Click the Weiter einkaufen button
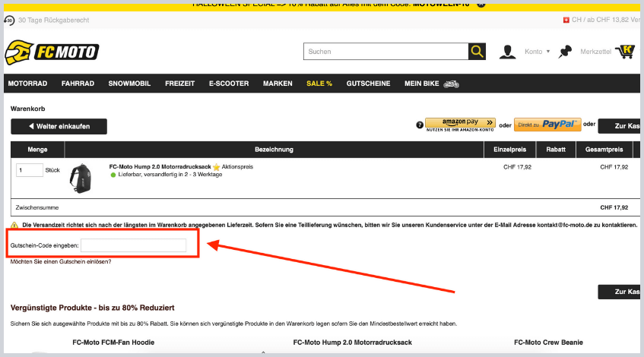The height and width of the screenshot is (357, 644). [x=59, y=126]
